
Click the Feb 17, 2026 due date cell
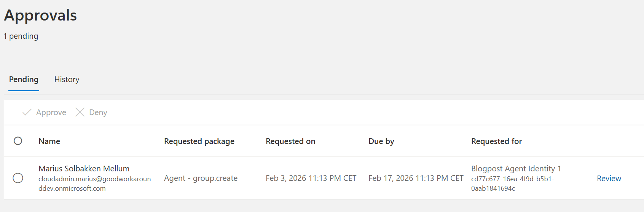pyautogui.click(x=416, y=178)
